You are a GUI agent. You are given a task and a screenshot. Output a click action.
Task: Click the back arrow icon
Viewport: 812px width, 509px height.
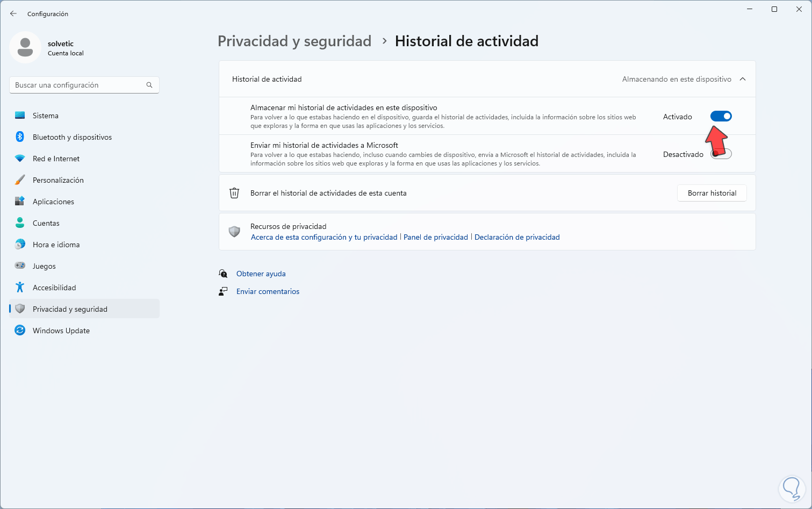tap(13, 14)
